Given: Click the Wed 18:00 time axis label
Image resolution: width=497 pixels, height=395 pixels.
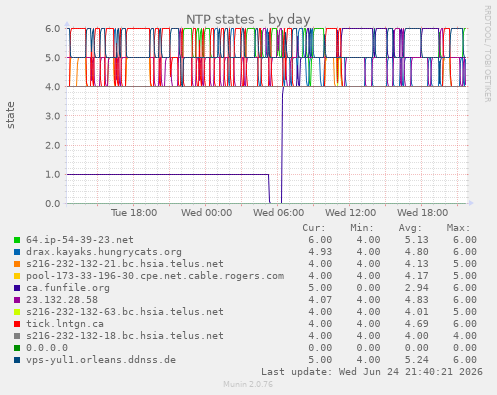Looking at the screenshot, I should (422, 213).
